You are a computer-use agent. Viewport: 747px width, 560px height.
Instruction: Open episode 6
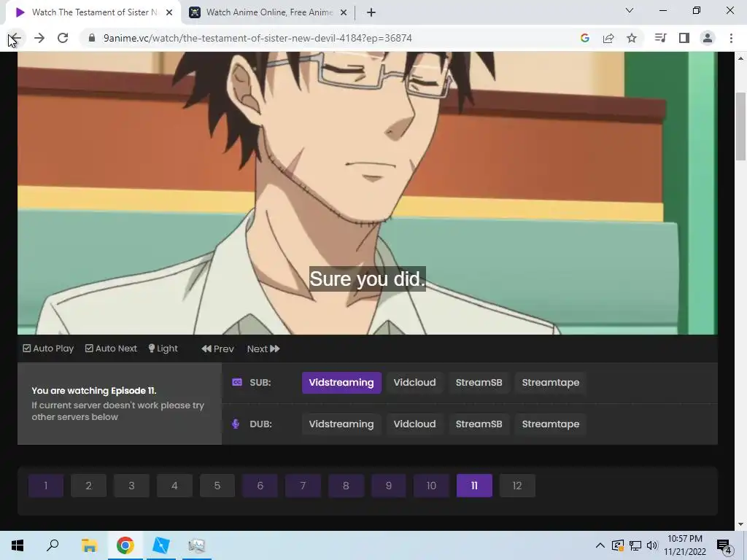pos(260,486)
